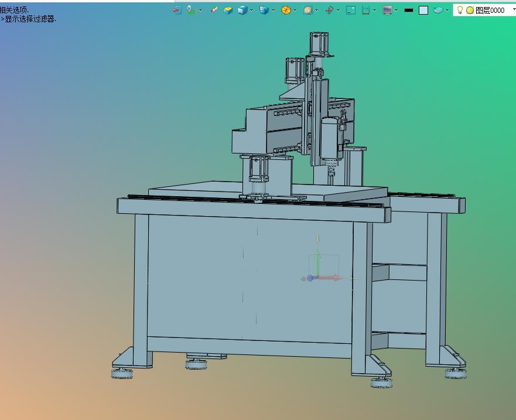The height and width of the screenshot is (420, 516).
Task: Click the blue 3D cube icon
Action: (242, 10)
